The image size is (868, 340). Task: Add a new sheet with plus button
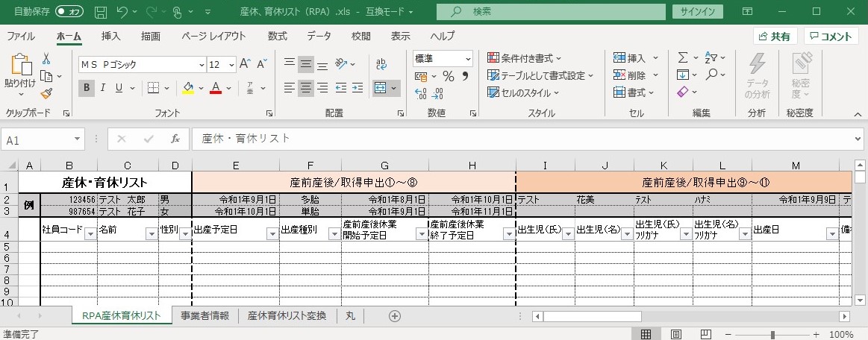click(395, 315)
